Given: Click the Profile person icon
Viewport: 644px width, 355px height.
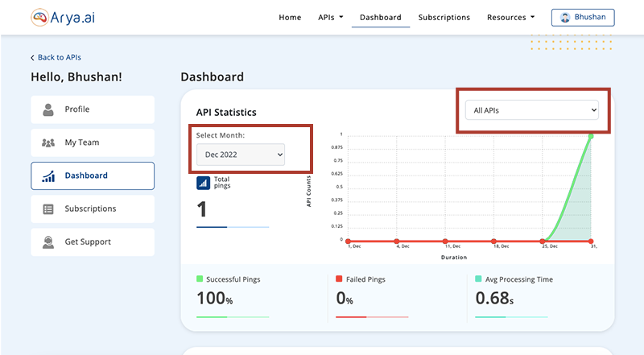Looking at the screenshot, I should tap(48, 109).
